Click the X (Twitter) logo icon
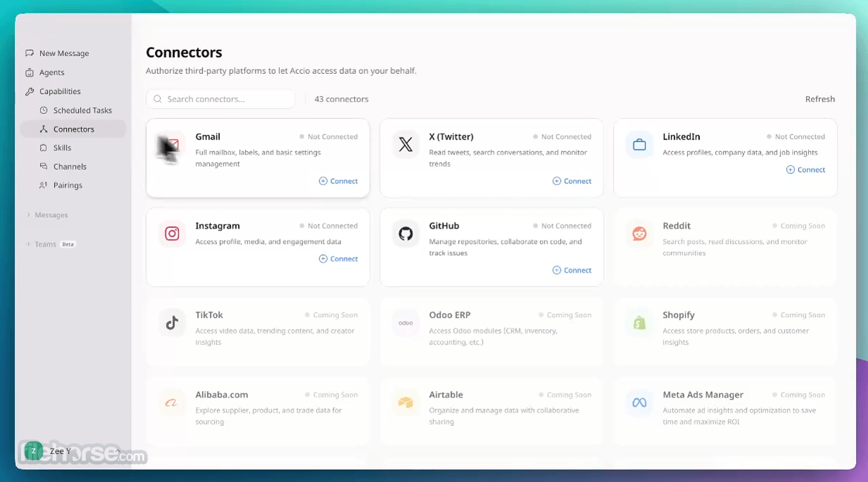 click(405, 144)
